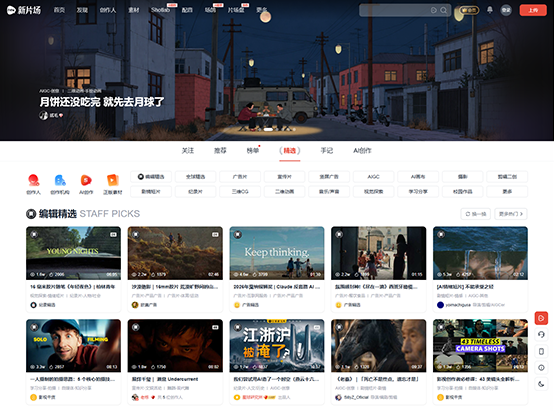This screenshot has width=554, height=415.
Task: Open the 新片场 logo home link
Action: [x=24, y=10]
